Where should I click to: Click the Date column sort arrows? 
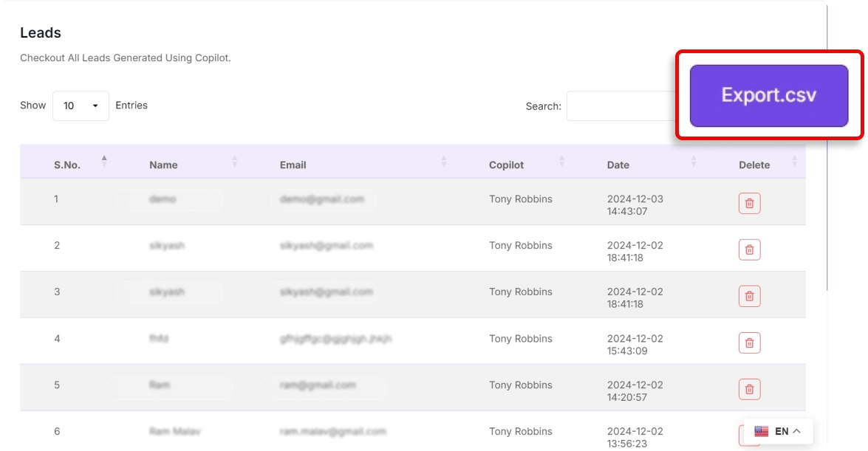coord(694,161)
